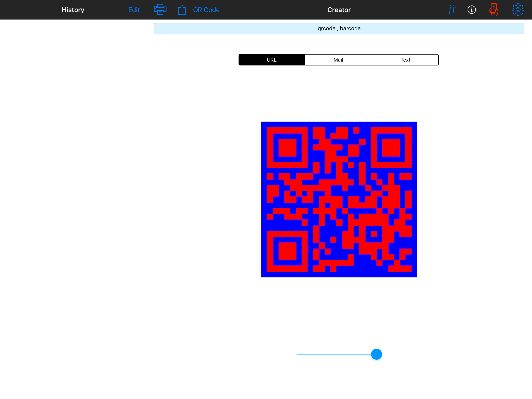Tap Edit in the History panel
Screen dimensions: 532x399
click(x=134, y=10)
